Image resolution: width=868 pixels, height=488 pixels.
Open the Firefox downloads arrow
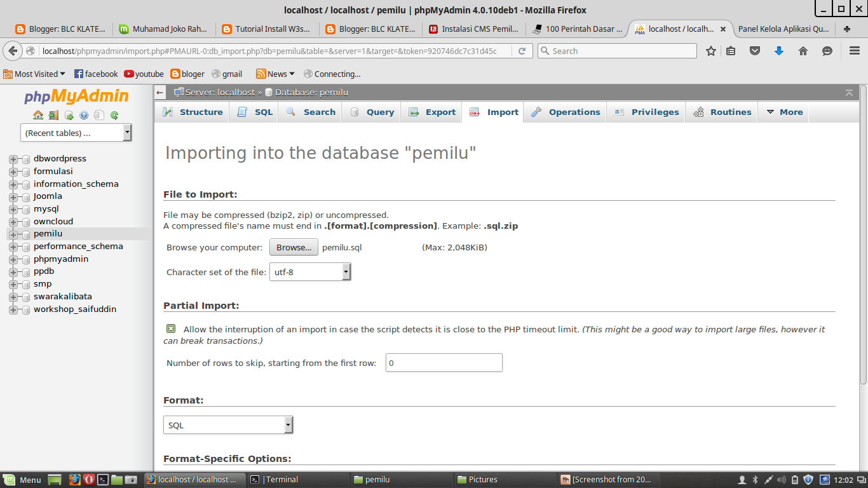click(779, 51)
